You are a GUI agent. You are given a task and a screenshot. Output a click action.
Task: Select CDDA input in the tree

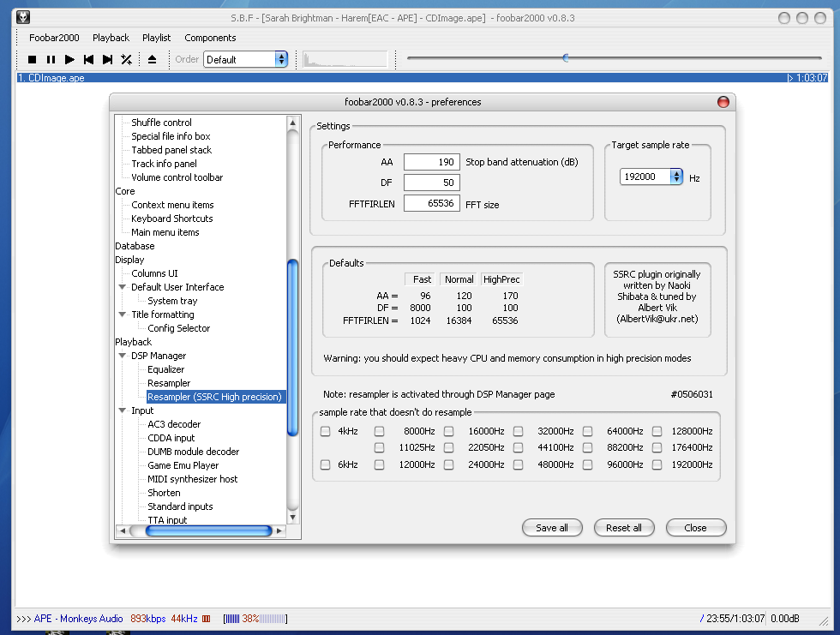[171, 438]
